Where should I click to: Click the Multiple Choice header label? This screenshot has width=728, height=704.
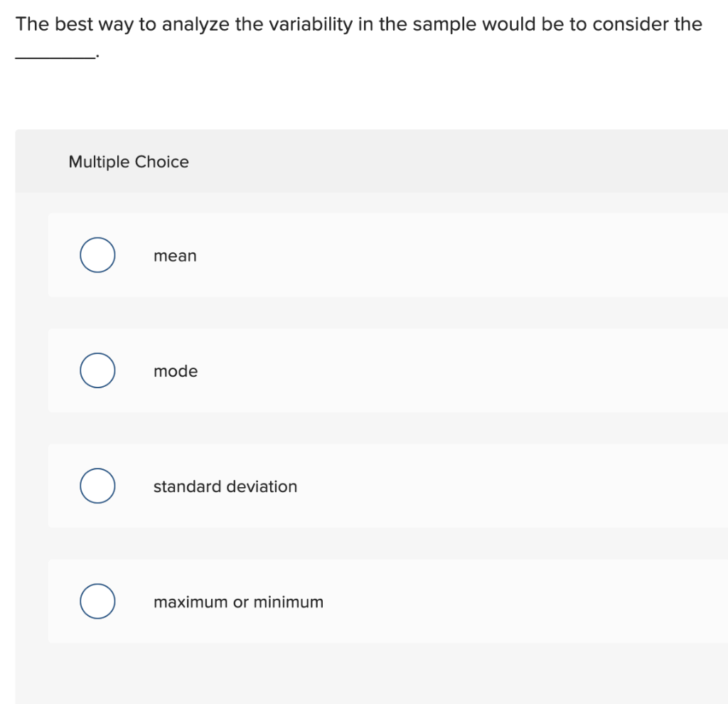129,161
